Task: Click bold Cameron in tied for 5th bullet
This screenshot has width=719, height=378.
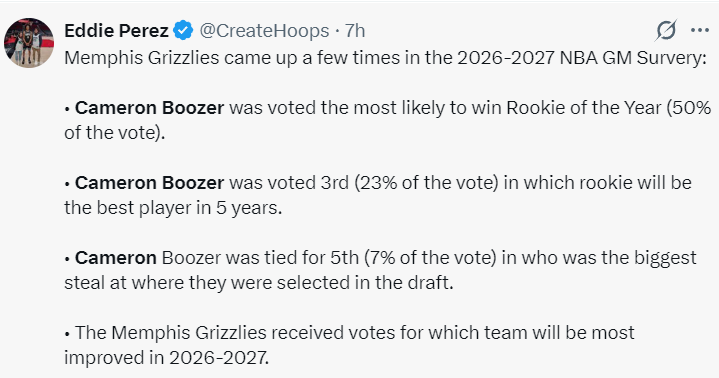Action: (x=116, y=257)
